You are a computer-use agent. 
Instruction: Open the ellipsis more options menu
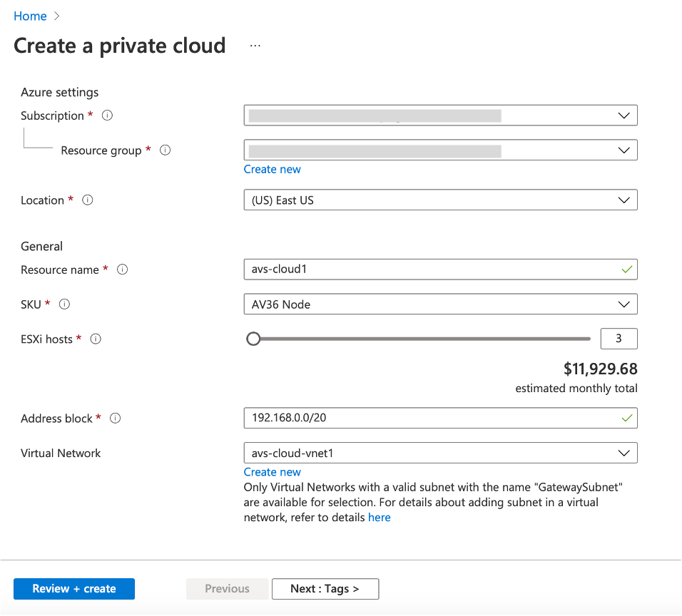coord(255,46)
